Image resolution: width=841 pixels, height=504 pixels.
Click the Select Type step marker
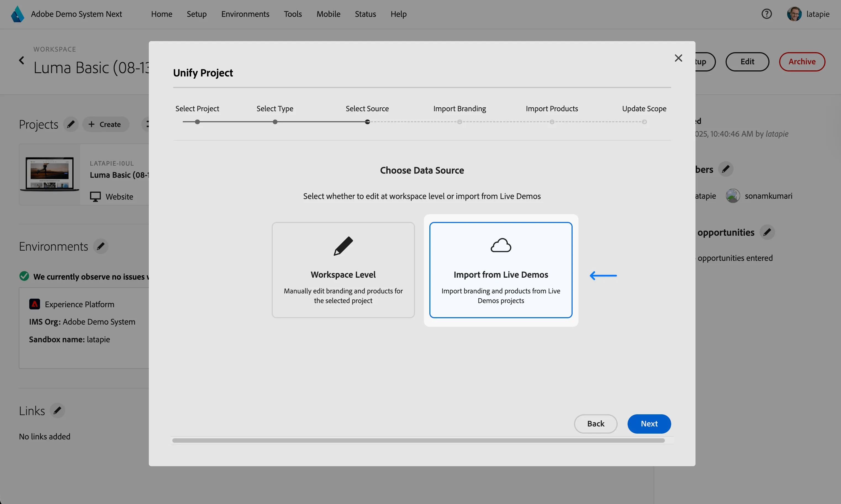click(275, 122)
